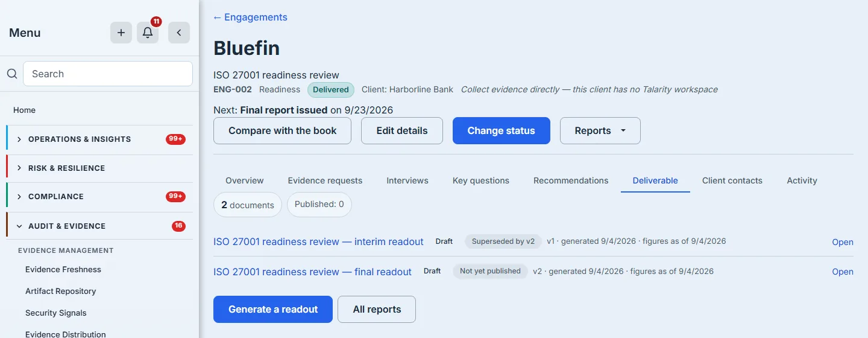Click Client: Harborline Bank text
This screenshot has width=868, height=338.
(407, 89)
